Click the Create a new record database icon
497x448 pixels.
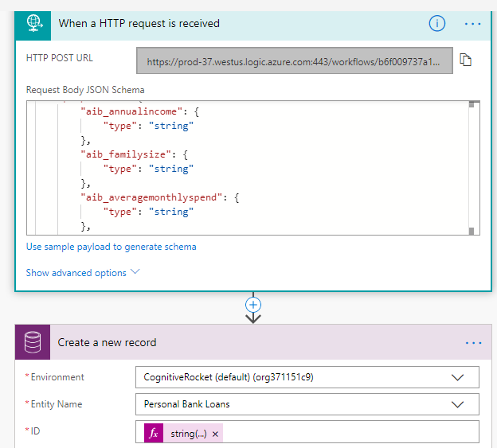point(33,342)
